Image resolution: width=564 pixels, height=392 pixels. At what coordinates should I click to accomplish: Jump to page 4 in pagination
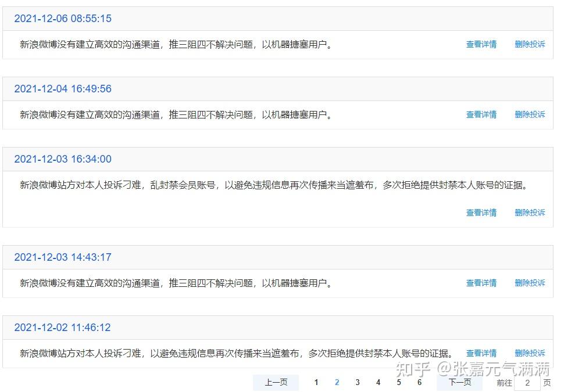click(378, 382)
